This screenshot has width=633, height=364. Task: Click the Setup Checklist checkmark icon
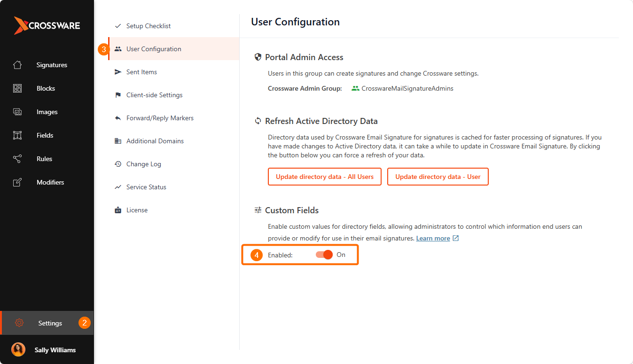[118, 26]
